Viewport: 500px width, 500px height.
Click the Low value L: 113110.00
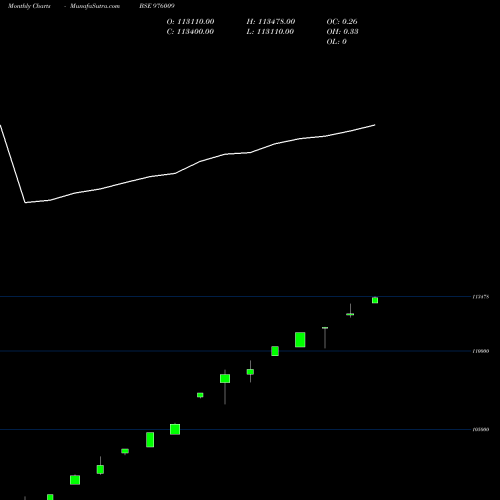coord(270,32)
